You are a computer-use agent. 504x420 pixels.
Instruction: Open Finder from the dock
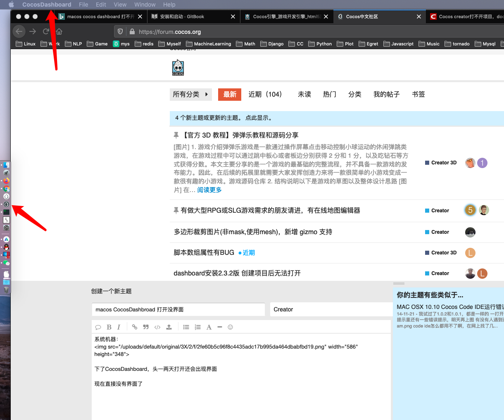6,165
